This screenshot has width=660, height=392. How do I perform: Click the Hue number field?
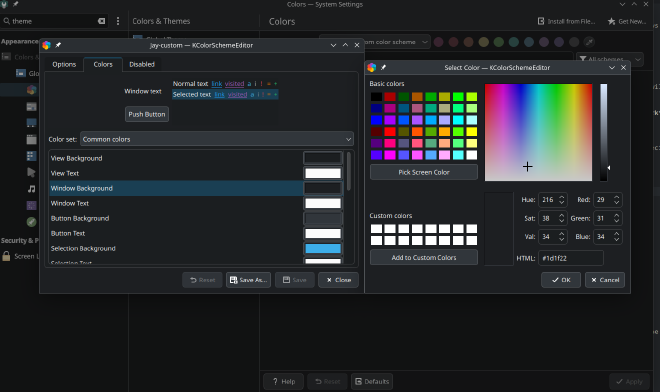(x=548, y=200)
